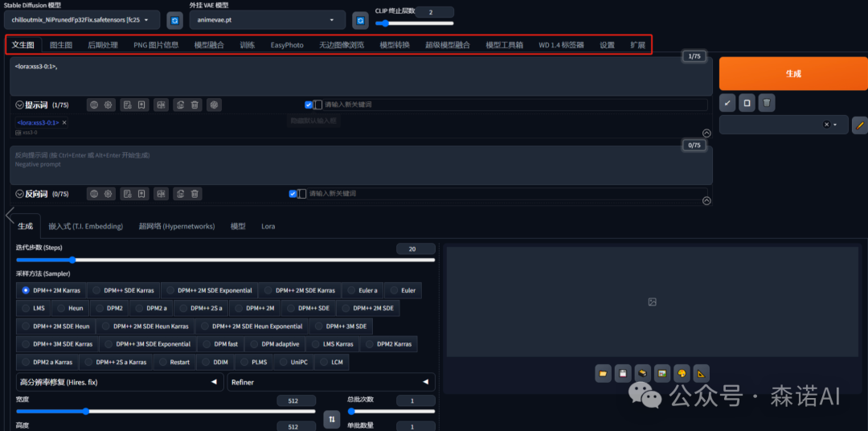Screen dimensions: 868x431
Task: Clear prompt with trash icon in 提示词 toolbar
Action: [x=194, y=105]
